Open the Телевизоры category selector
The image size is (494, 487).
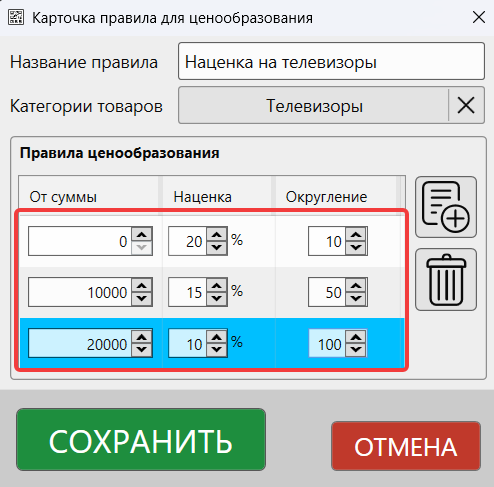pos(314,105)
